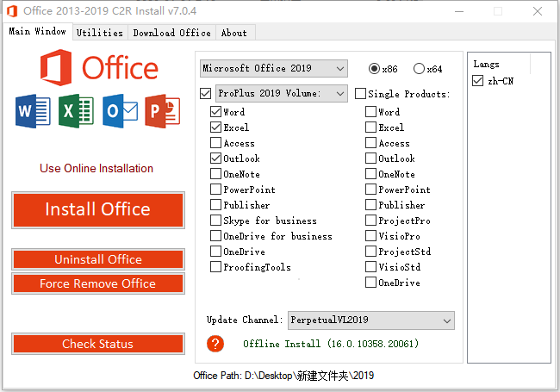
Task: Check PowerPoint in the ProPlus list
Action: coord(215,190)
